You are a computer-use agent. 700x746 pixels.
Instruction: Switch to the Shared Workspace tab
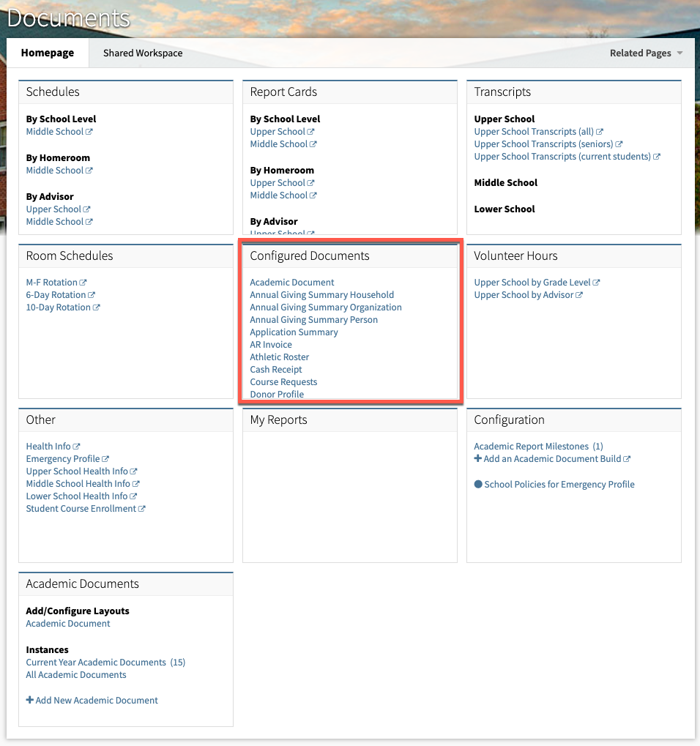tap(142, 52)
